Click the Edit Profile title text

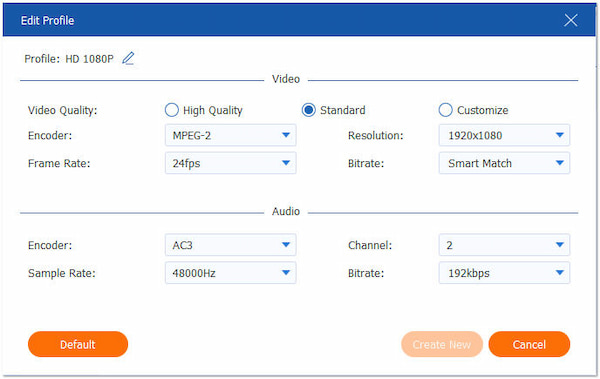tap(47, 20)
